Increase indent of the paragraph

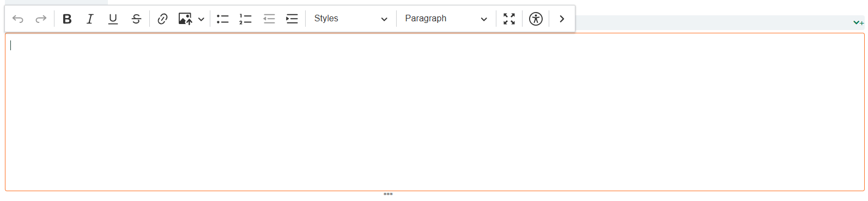tap(292, 19)
